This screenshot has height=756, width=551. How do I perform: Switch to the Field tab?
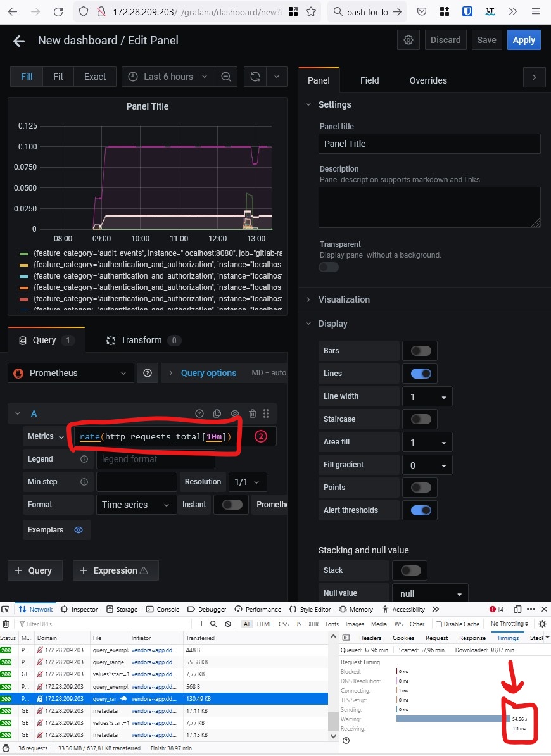coord(369,80)
